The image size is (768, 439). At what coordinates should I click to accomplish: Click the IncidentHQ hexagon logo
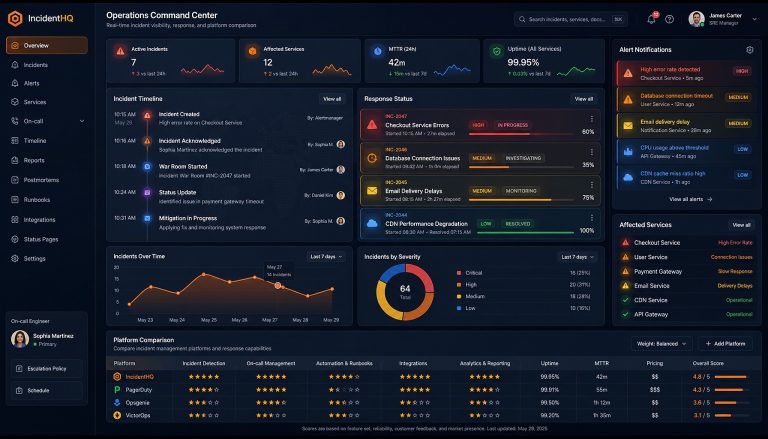[x=15, y=19]
